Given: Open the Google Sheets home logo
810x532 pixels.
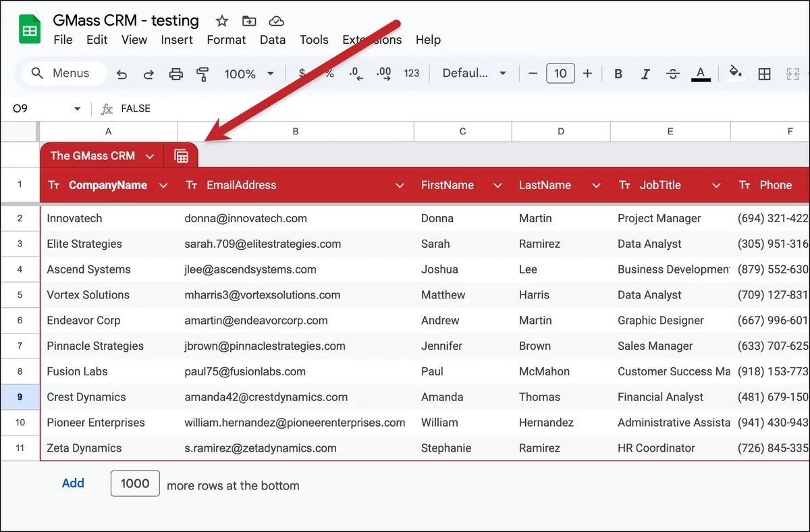Looking at the screenshot, I should pyautogui.click(x=30, y=30).
